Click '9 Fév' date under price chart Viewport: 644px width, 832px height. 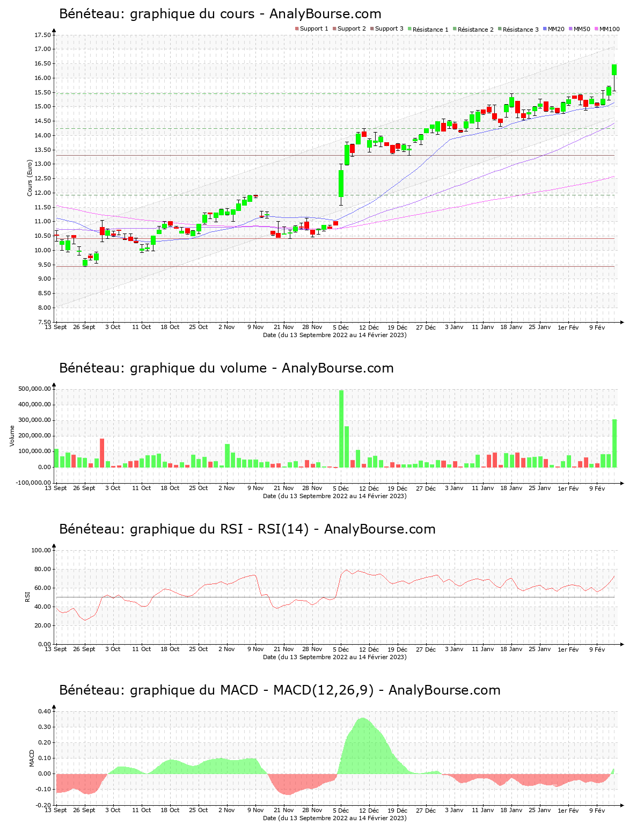coord(597,327)
